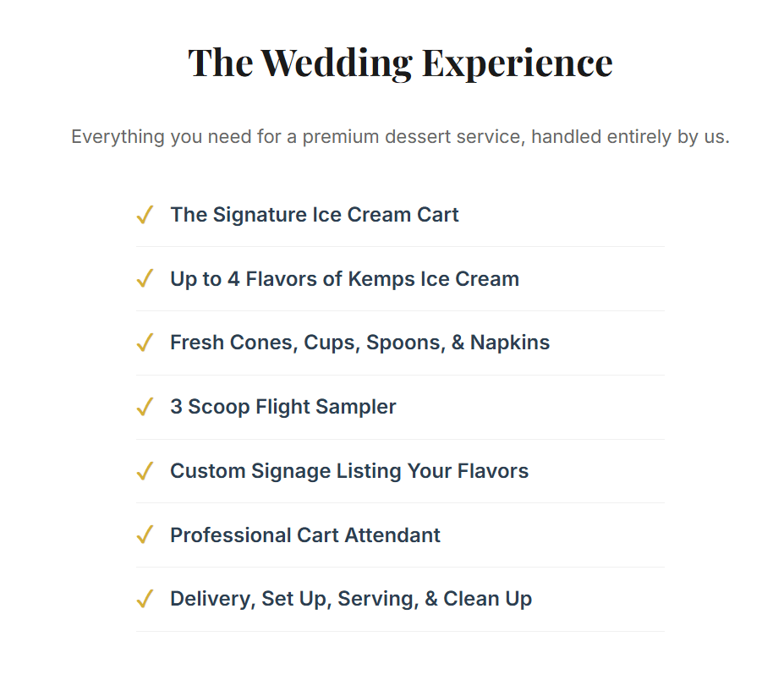This screenshot has height=691, width=784.
Task: Select "The Signature Ice Cream Cart" text
Action: coord(314,215)
